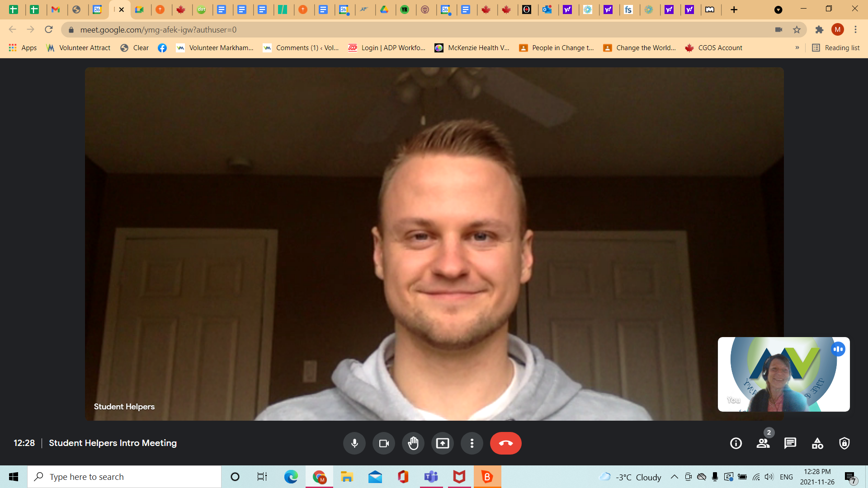Show hidden system tray icons
The width and height of the screenshot is (868, 488).
[674, 477]
